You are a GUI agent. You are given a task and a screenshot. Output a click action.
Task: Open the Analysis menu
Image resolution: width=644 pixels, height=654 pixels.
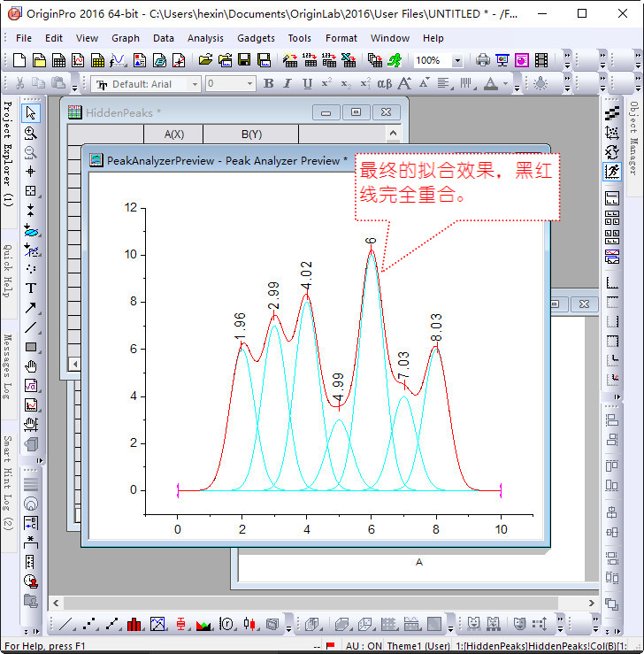pos(205,38)
